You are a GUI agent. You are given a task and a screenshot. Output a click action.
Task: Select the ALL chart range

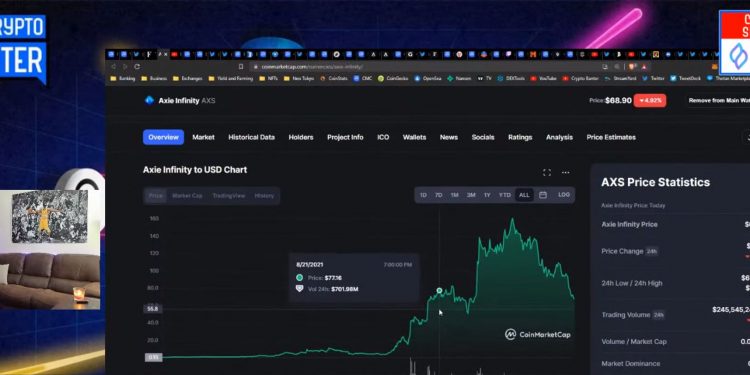coord(524,195)
